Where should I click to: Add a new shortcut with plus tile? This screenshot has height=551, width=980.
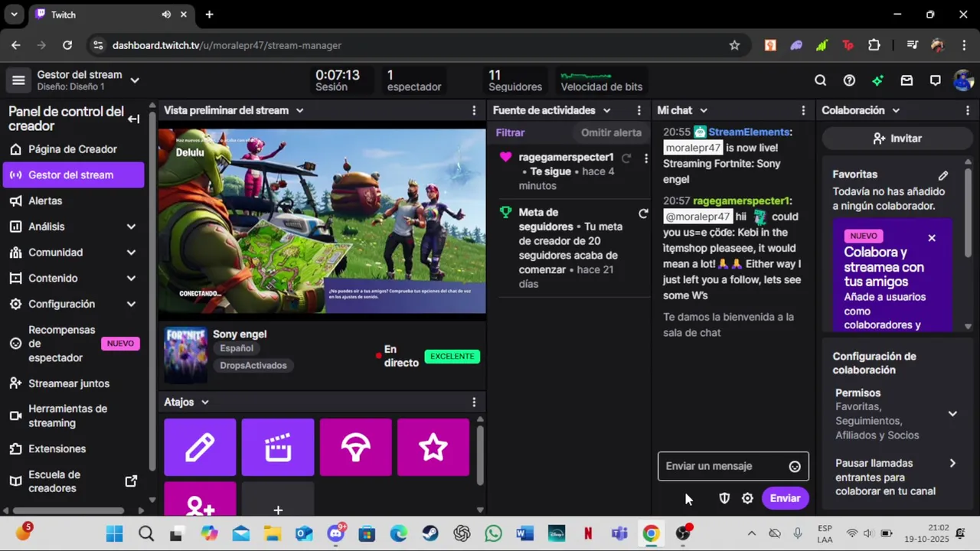point(278,499)
